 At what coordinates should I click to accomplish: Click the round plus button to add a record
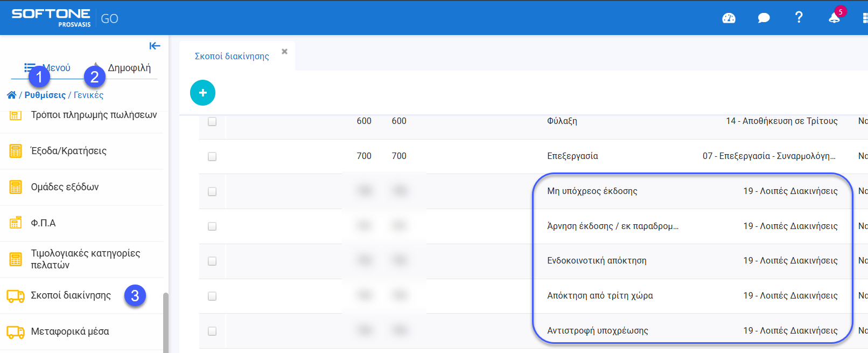point(202,93)
